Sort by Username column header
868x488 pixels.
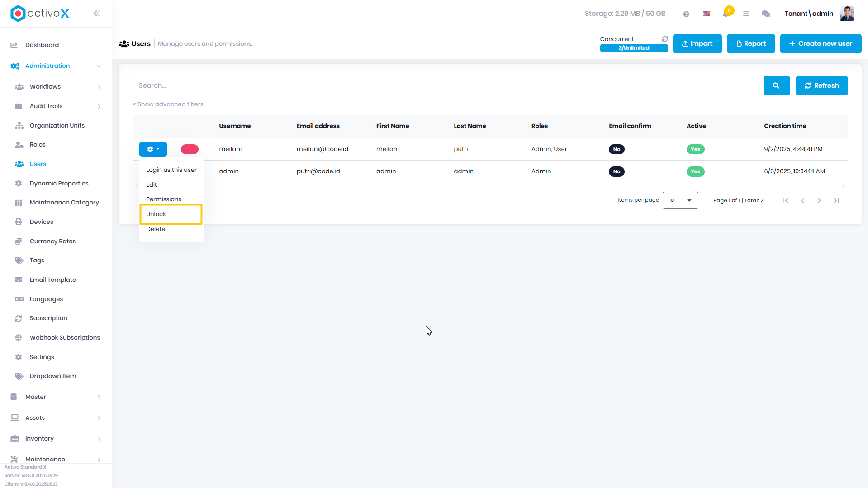(x=235, y=126)
